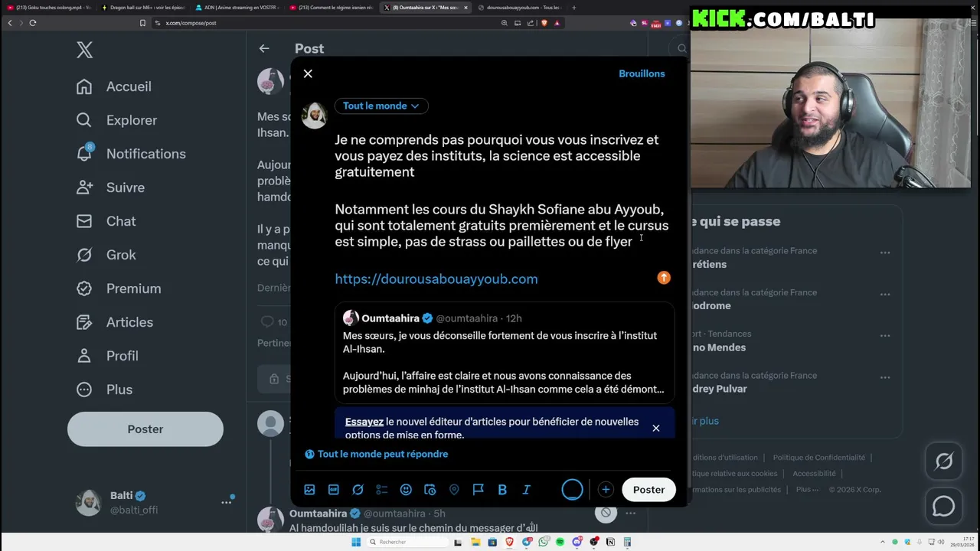Click the large Poster button in sidebar
The width and height of the screenshot is (980, 551).
(x=145, y=429)
